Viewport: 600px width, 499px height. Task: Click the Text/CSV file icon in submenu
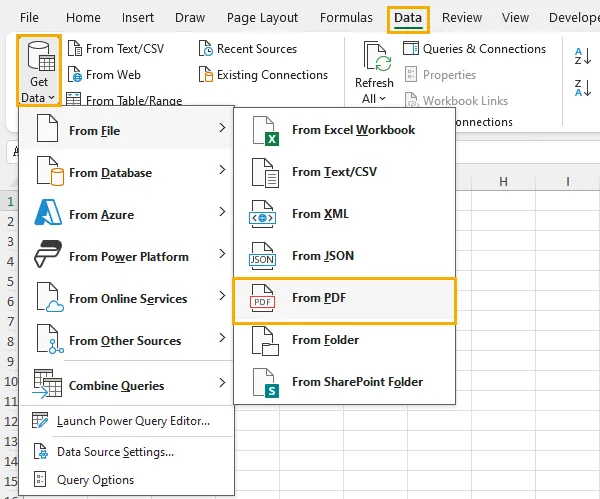pos(265,173)
